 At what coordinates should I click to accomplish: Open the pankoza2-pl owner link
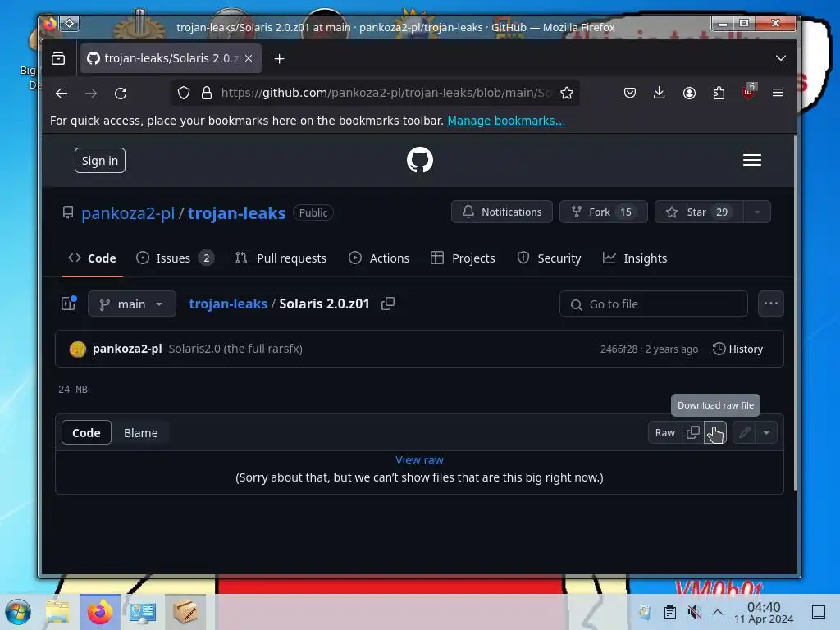[x=128, y=213]
